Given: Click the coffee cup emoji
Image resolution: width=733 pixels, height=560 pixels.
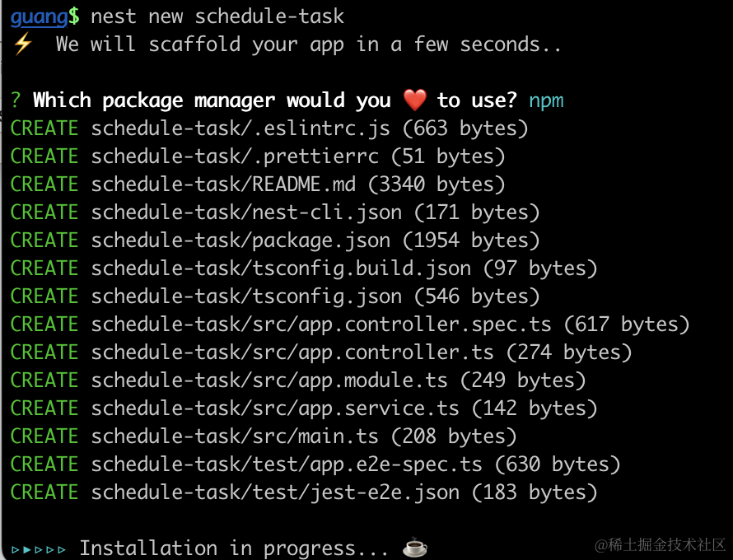Looking at the screenshot, I should pos(414,548).
